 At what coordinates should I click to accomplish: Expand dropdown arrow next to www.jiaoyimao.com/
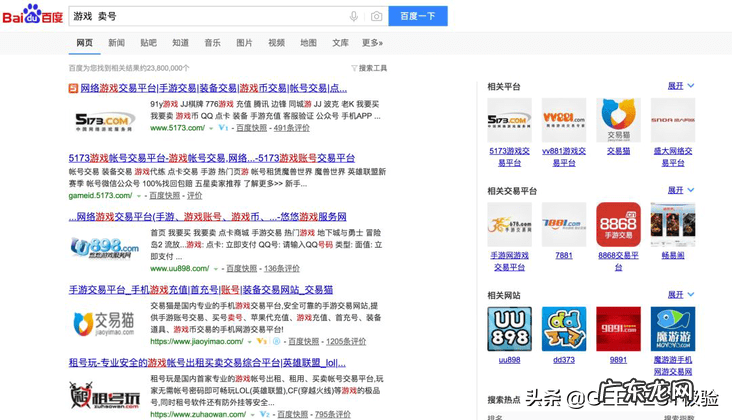(250, 342)
